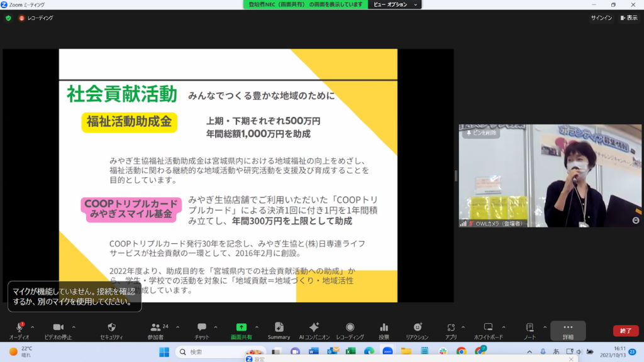
Task: Click the Sign In (サインイン) button
Action: (x=601, y=18)
